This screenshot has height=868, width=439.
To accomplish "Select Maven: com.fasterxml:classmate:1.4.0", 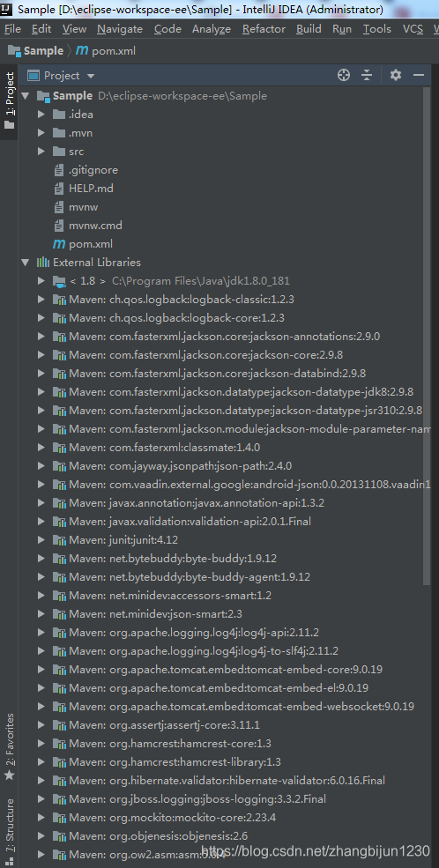I will coord(165,448).
